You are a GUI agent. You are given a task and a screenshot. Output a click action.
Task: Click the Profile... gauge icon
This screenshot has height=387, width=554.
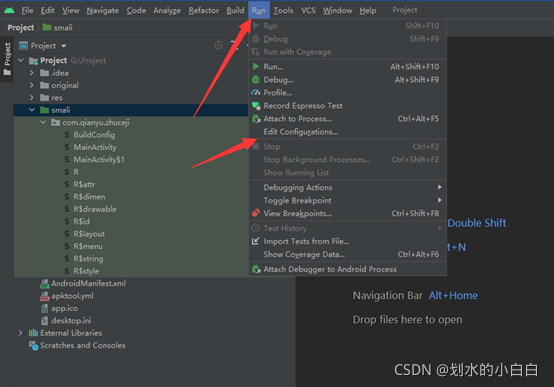pos(256,93)
